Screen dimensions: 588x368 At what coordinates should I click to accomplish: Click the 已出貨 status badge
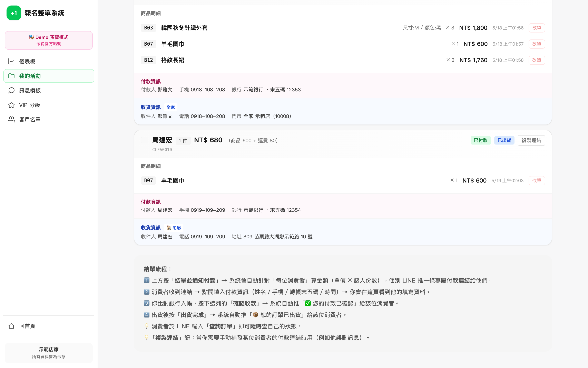(504, 140)
